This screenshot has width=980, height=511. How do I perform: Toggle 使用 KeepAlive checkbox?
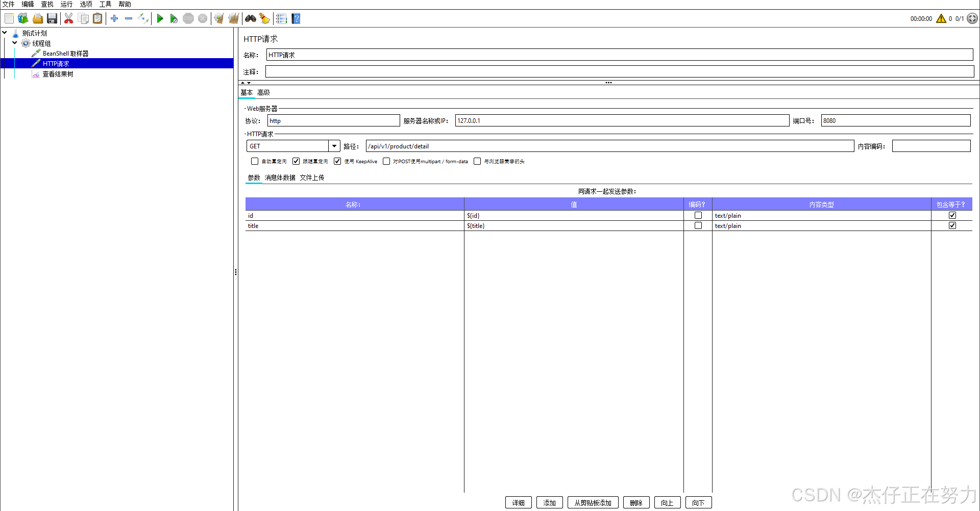coord(337,161)
